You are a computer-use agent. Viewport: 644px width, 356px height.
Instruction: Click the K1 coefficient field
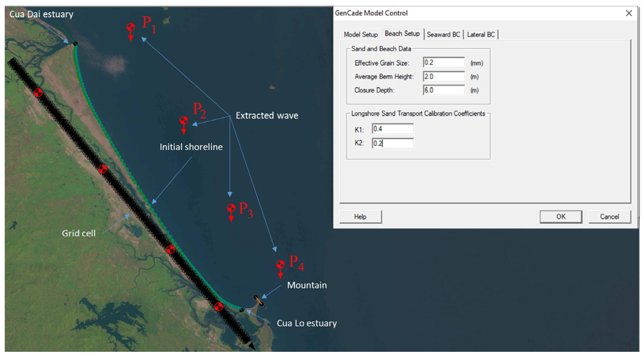tap(392, 129)
